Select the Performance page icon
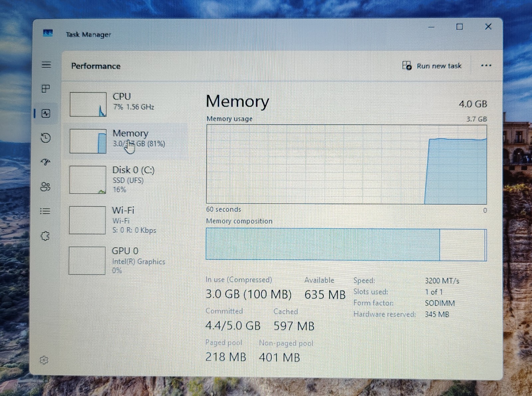 pos(46,114)
